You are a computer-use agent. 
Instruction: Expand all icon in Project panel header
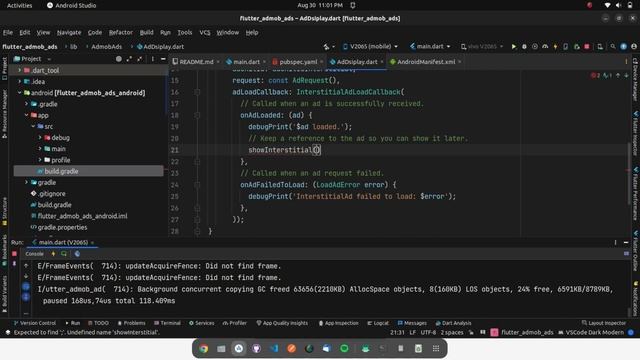tap(129, 59)
